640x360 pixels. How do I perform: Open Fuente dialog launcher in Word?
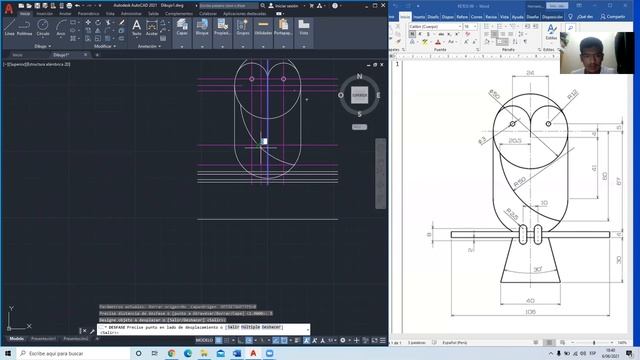478,49
